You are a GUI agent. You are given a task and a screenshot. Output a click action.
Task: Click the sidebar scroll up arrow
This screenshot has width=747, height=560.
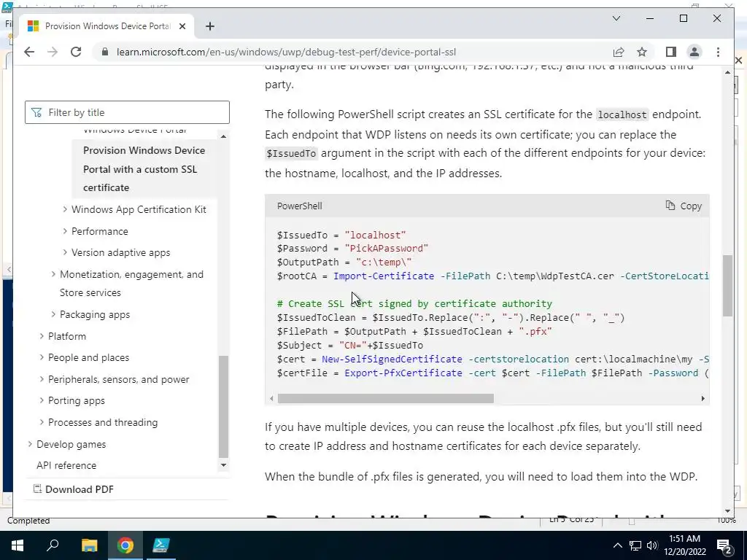click(x=223, y=136)
